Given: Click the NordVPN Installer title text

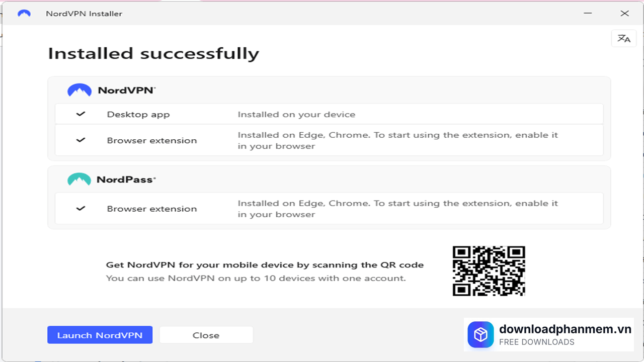Looking at the screenshot, I should [84, 14].
